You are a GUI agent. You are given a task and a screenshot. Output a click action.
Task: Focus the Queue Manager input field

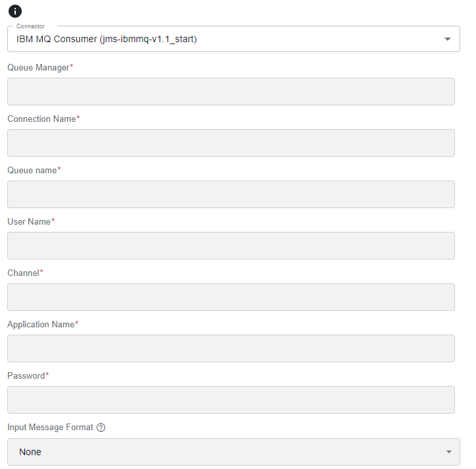(x=231, y=92)
